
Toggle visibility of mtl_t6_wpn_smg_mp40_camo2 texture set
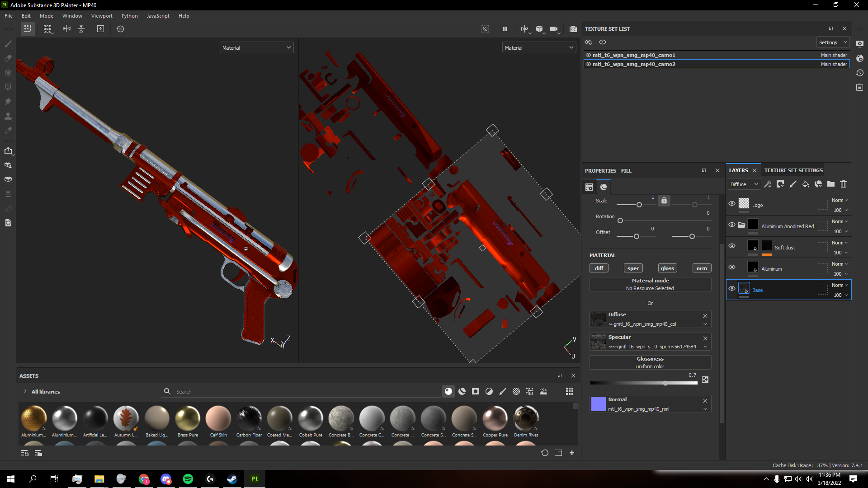pos(588,64)
